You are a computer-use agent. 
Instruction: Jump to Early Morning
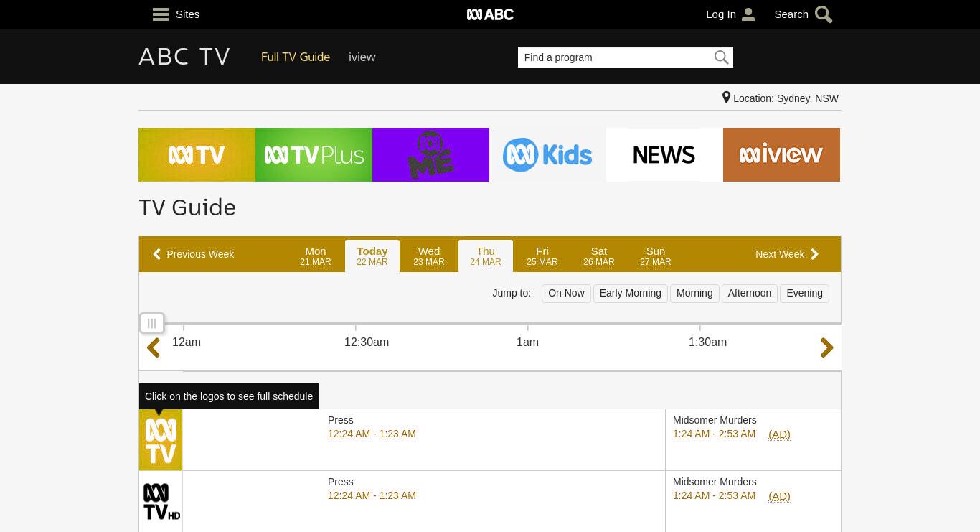(631, 293)
